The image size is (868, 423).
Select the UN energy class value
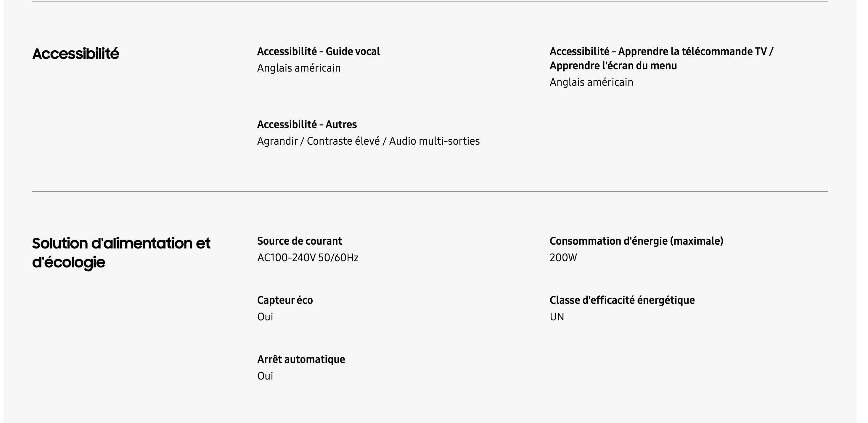(557, 317)
